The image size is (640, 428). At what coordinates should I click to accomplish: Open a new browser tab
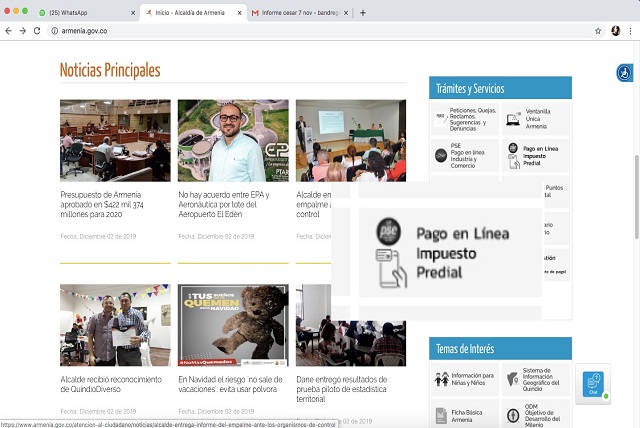click(x=362, y=13)
